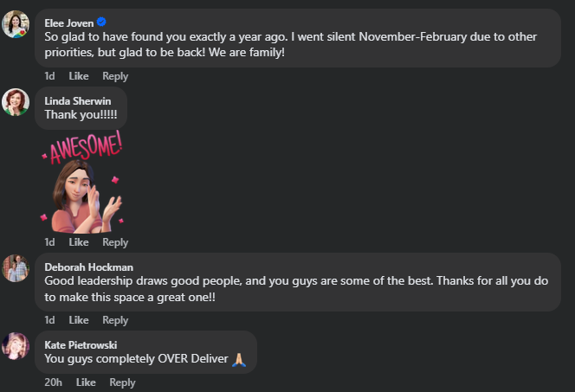The image size is (575, 392).
Task: Click Kate Pietrowski's profile avatar
Action: [x=16, y=345]
